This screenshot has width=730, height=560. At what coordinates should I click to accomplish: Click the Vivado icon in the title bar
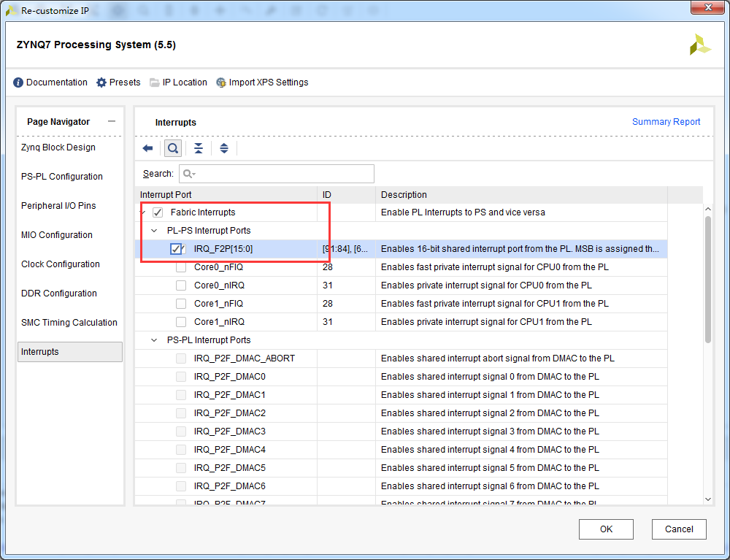pos(11,10)
